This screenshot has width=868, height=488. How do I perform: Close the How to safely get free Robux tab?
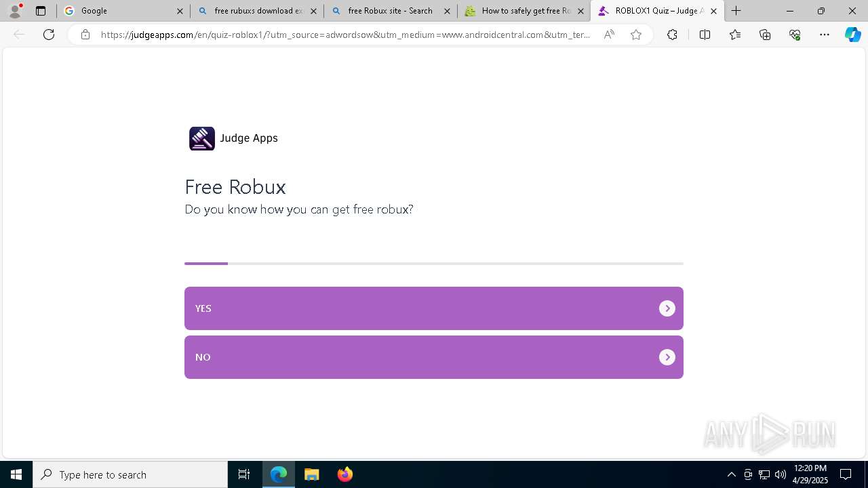580,11
